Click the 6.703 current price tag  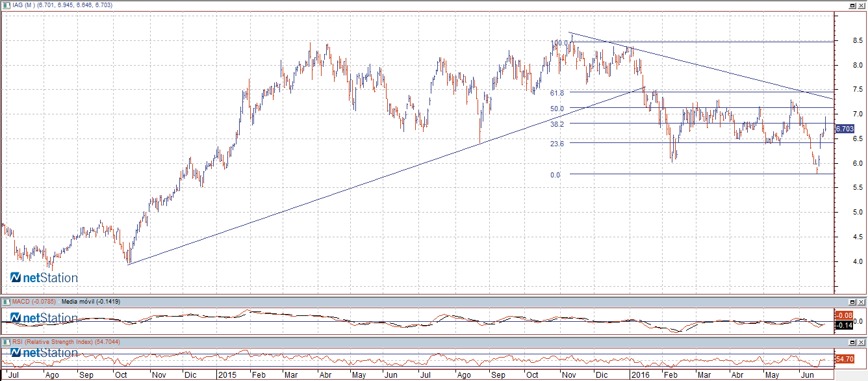point(845,129)
